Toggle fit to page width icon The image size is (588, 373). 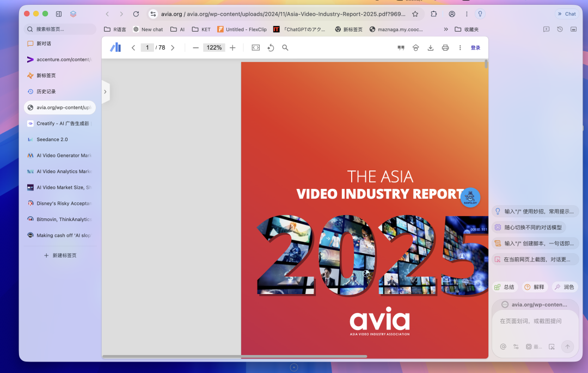pos(256,47)
